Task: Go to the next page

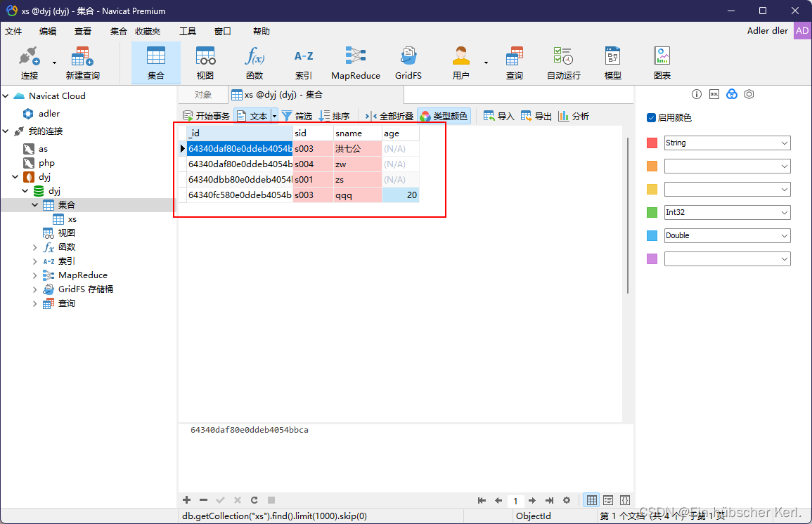Action: tap(531, 500)
